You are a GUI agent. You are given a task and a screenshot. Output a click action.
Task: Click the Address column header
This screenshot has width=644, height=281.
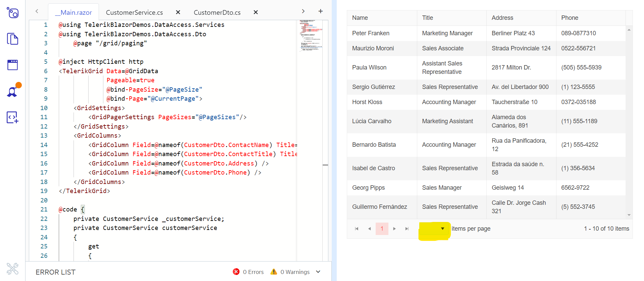(x=521, y=18)
